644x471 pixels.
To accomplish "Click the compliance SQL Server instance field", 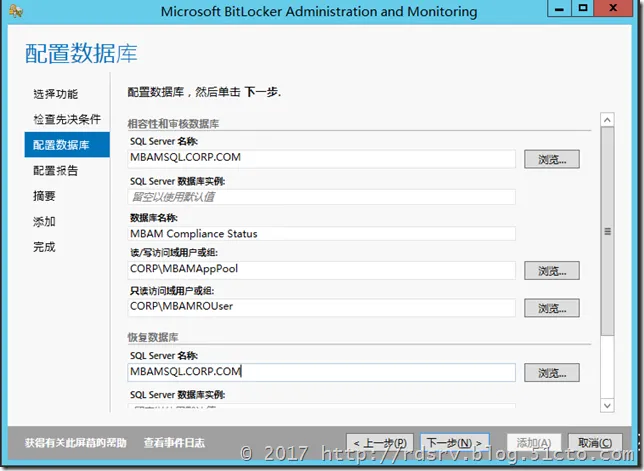I will click(x=322, y=197).
